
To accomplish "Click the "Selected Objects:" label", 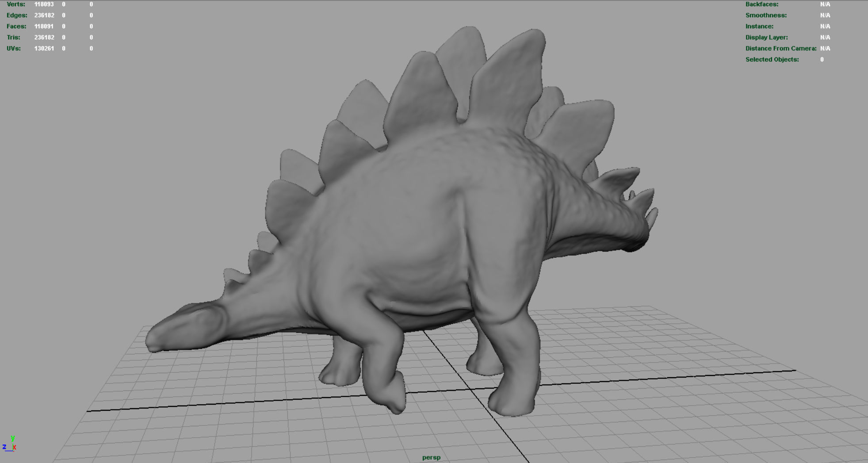I will pos(772,60).
